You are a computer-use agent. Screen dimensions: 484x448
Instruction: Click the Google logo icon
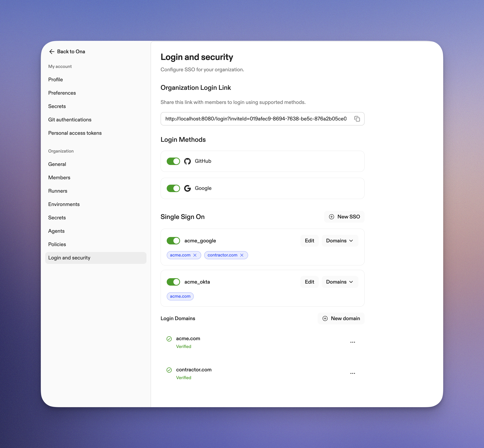[187, 188]
